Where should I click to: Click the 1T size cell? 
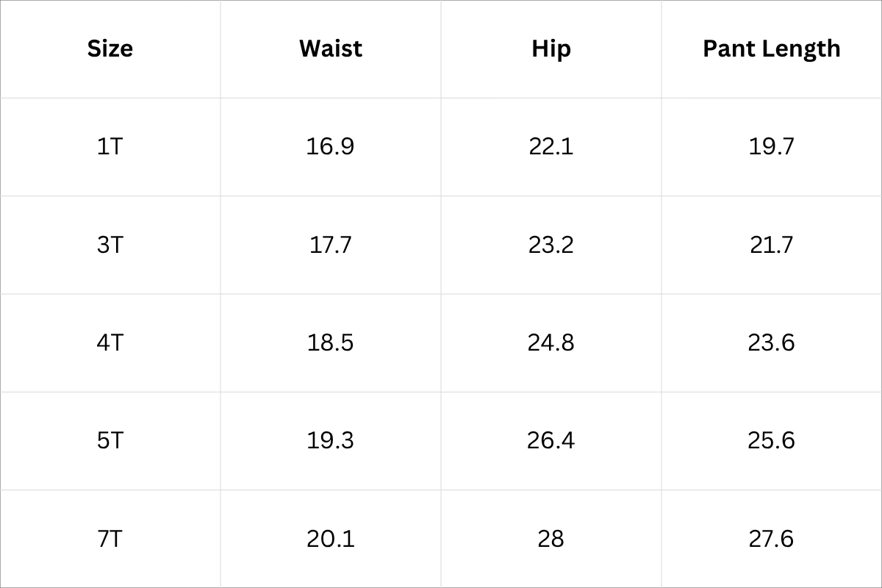(110, 146)
